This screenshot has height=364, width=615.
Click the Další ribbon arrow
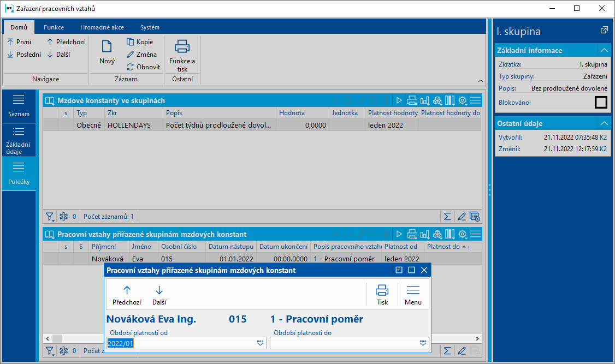[50, 55]
